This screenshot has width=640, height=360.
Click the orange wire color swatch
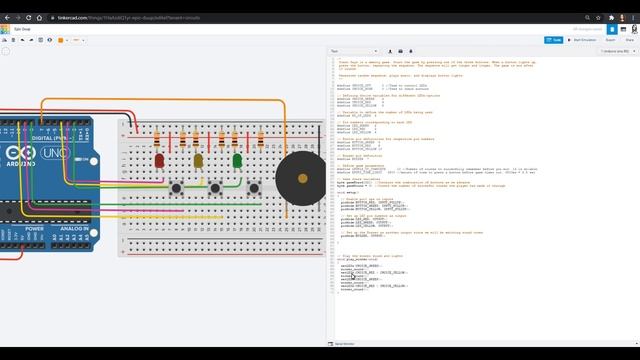pos(61,40)
